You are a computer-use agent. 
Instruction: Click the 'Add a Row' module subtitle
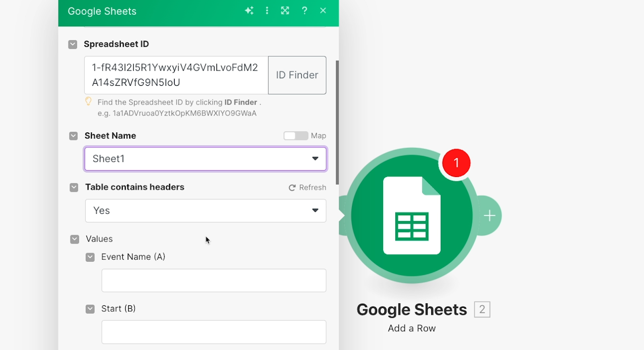point(412,328)
